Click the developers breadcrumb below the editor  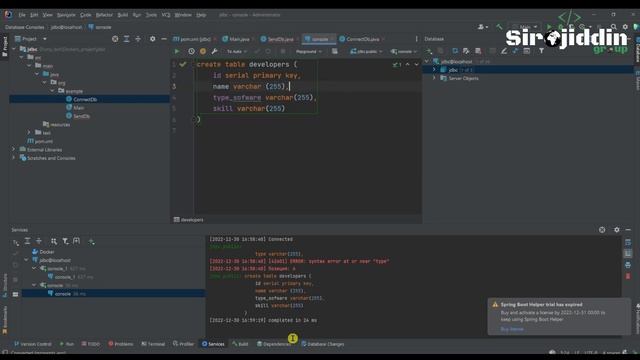(x=189, y=220)
